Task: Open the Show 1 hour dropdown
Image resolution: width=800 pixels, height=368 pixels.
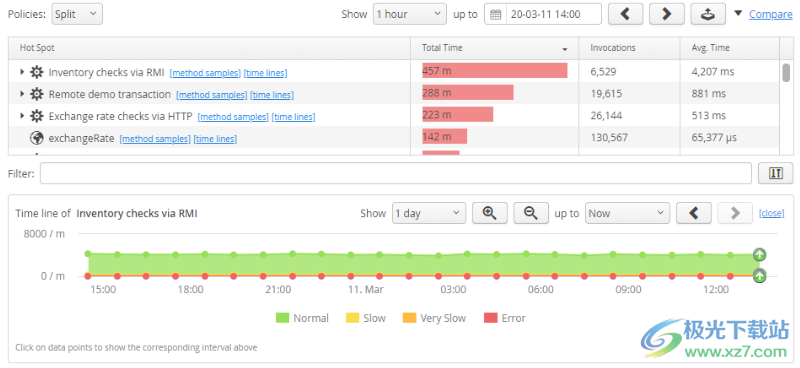Action: point(410,14)
